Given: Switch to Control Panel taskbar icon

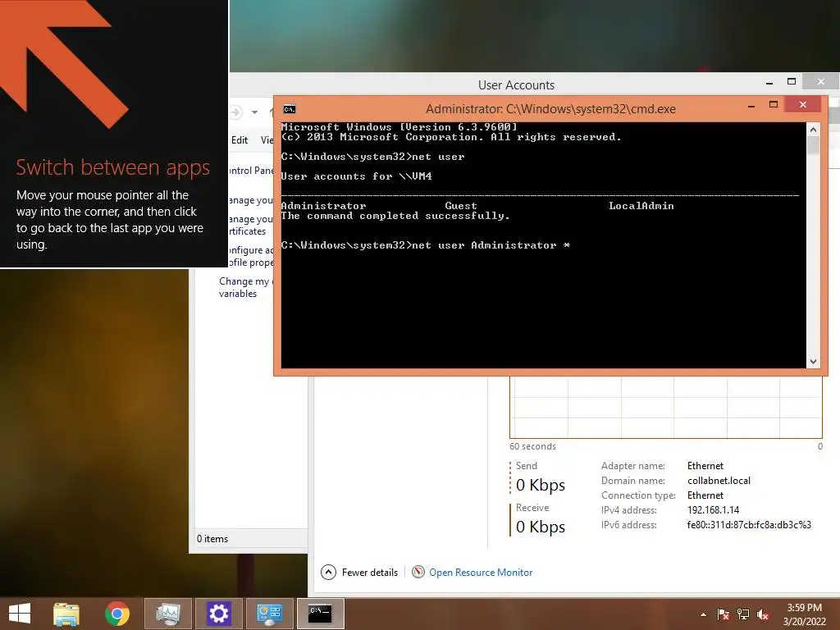Looking at the screenshot, I should pos(269,614).
